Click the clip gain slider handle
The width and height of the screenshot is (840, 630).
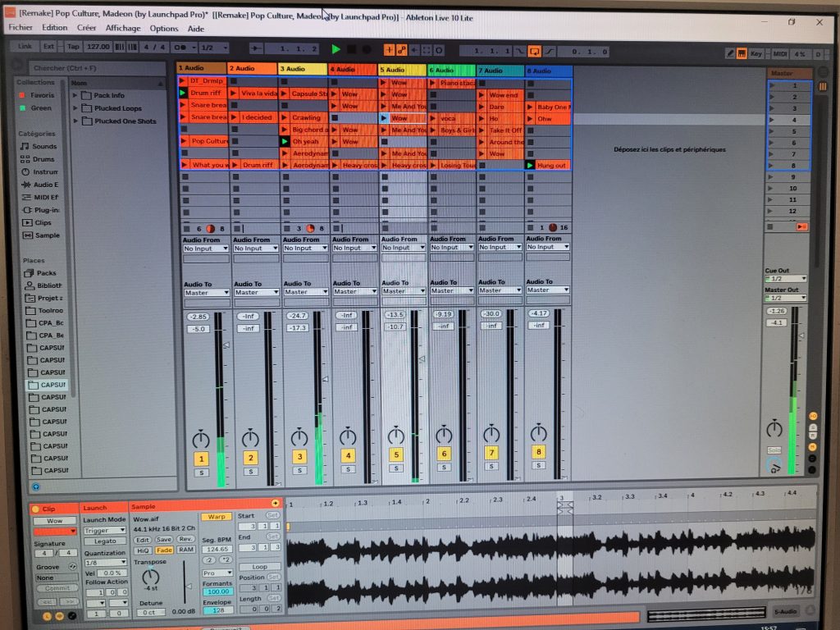click(189, 587)
